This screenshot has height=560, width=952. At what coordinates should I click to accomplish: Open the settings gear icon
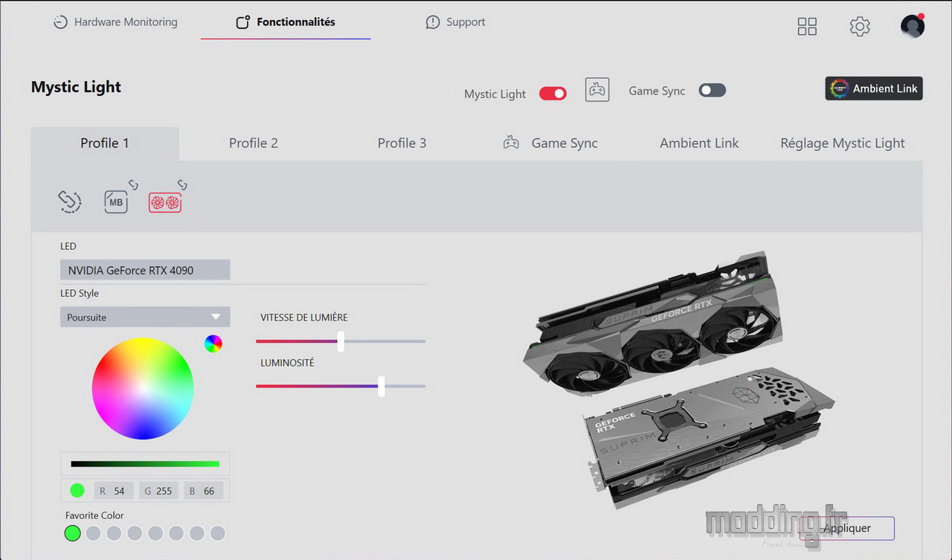pyautogui.click(x=860, y=27)
